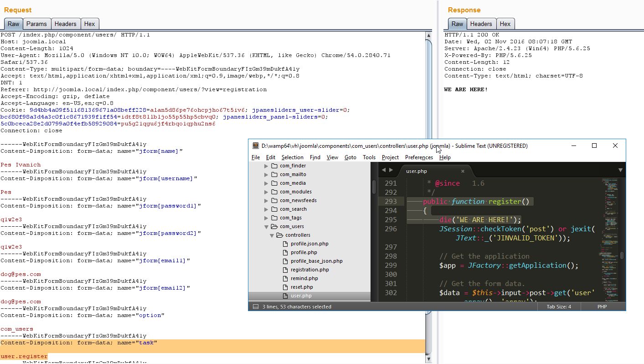Open the editor tab list dropdown arrow

[620, 170]
